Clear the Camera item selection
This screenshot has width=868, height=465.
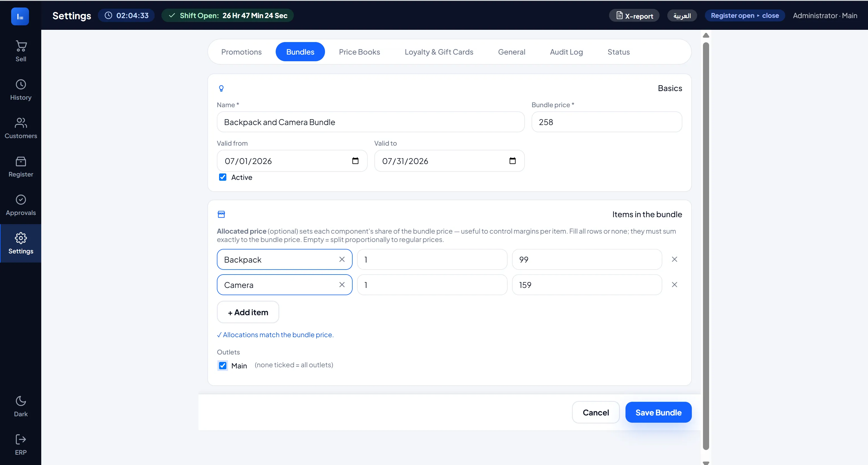[342, 285]
